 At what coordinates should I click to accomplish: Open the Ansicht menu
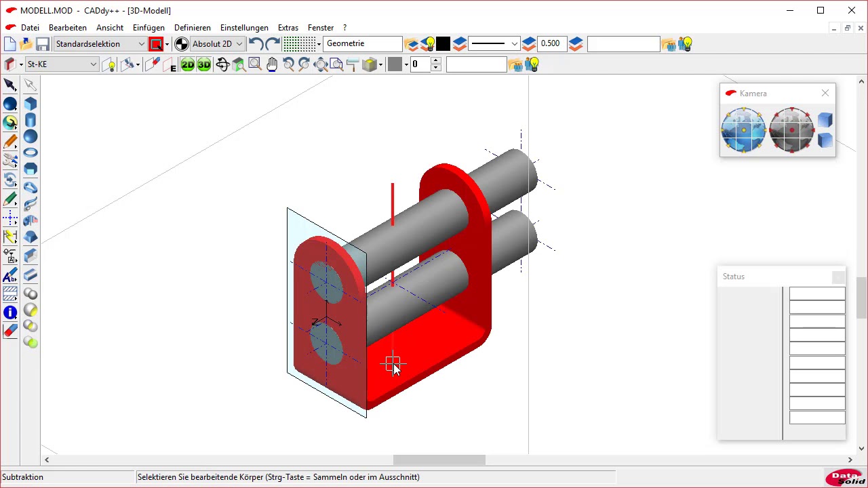tap(110, 28)
